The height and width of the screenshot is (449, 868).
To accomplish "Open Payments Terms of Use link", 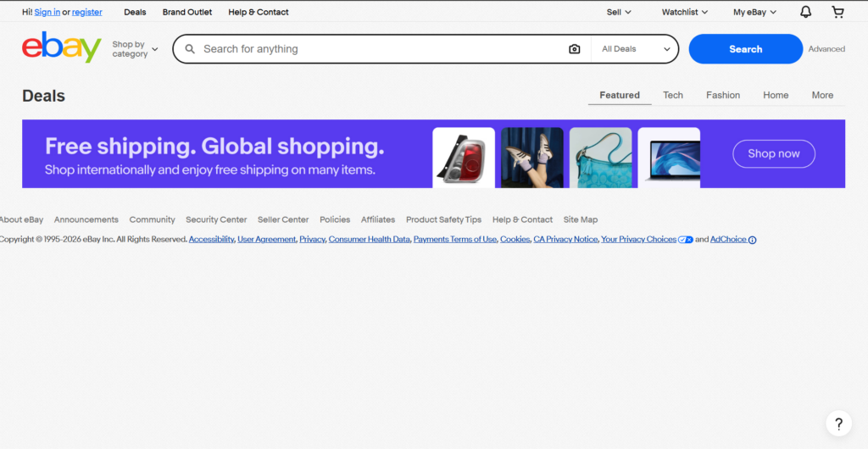I will click(455, 240).
